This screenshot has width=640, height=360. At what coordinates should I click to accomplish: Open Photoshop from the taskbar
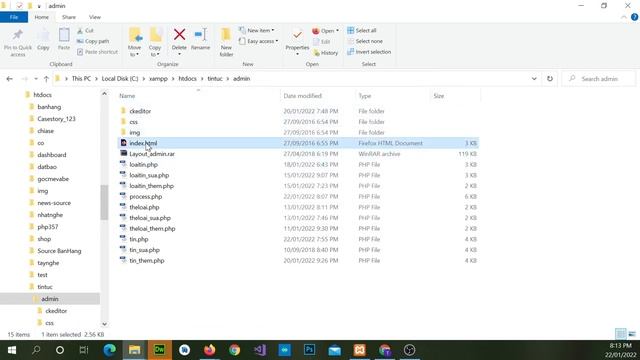click(x=309, y=350)
